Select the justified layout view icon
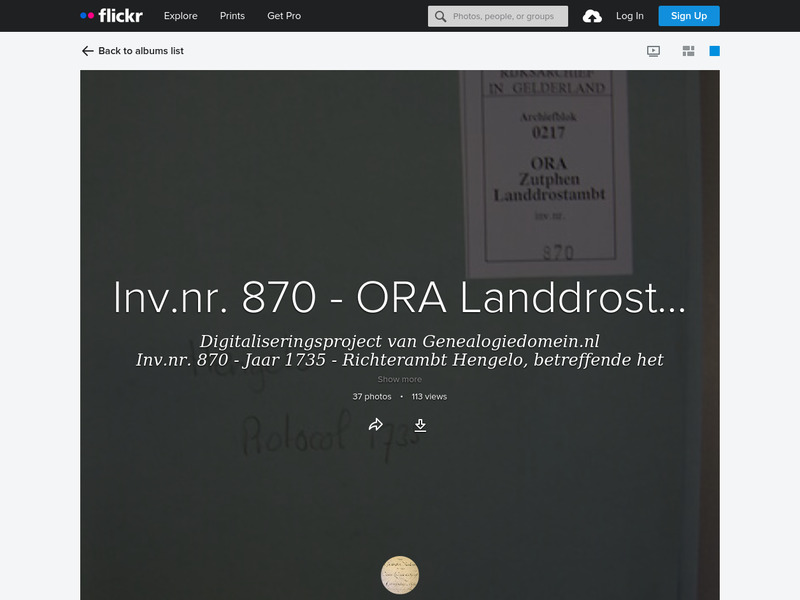This screenshot has height=600, width=800. [x=688, y=48]
